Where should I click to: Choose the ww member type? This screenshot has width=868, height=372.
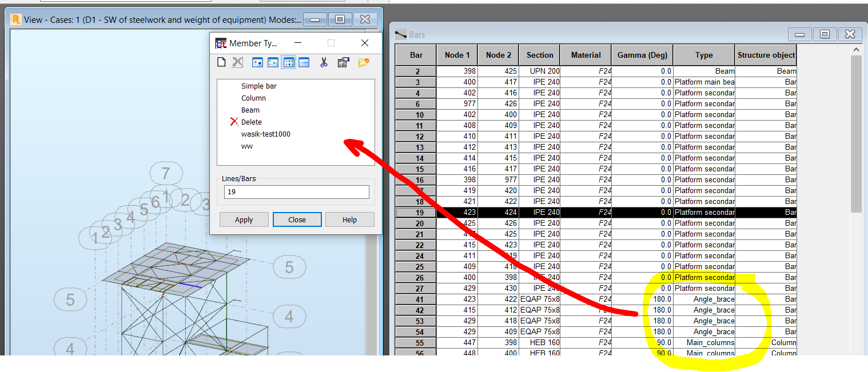pyautogui.click(x=247, y=146)
